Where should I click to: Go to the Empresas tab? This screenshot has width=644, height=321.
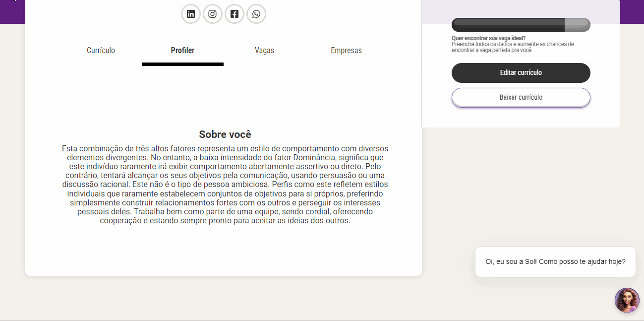[346, 51]
